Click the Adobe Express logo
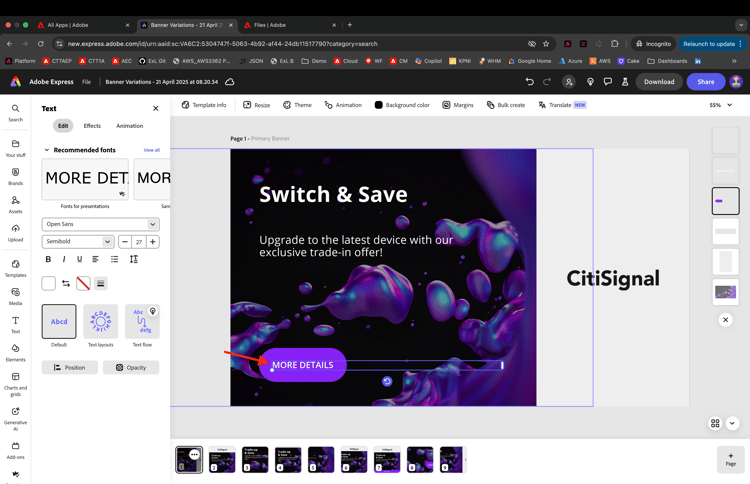750x484 pixels. click(16, 82)
